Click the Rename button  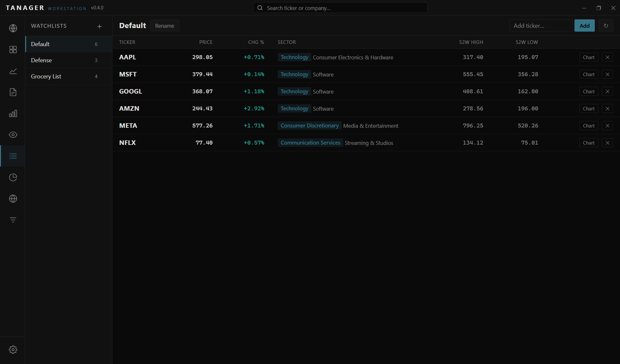(164, 26)
